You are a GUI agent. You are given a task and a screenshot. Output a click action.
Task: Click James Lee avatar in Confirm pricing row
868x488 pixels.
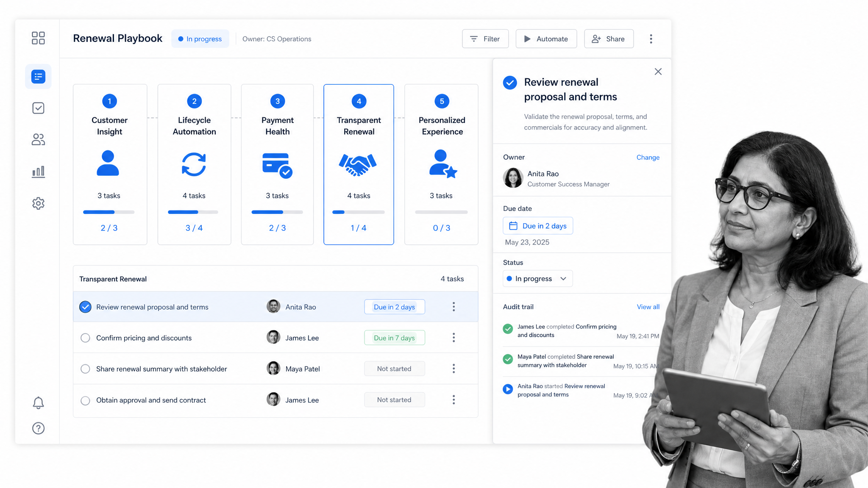pos(273,337)
